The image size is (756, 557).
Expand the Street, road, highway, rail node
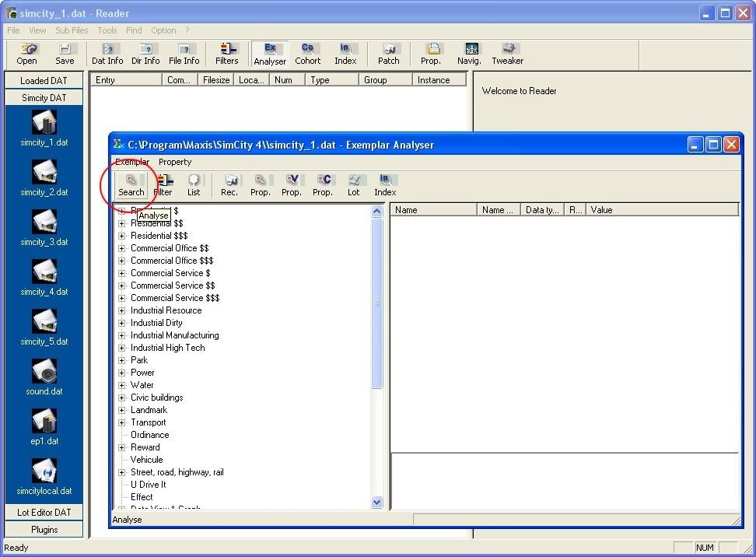pyautogui.click(x=121, y=472)
